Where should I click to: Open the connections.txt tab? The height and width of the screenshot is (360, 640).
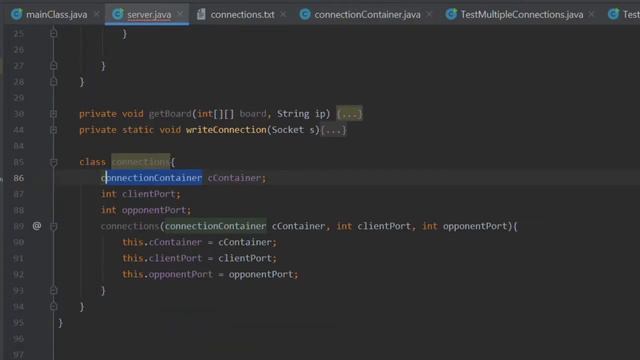[x=242, y=15]
